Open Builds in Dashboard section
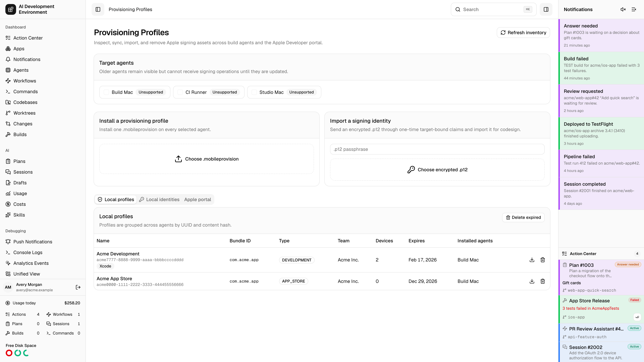 pyautogui.click(x=43, y=135)
